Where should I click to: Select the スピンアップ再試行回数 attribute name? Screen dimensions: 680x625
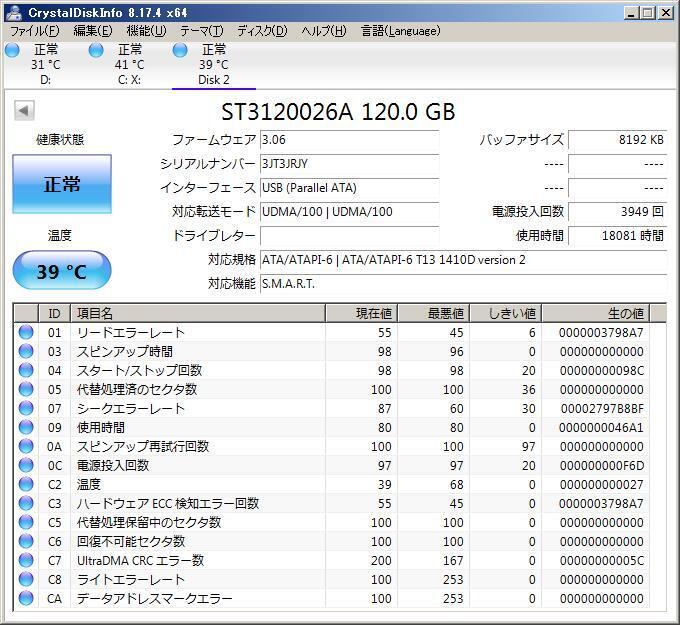143,447
